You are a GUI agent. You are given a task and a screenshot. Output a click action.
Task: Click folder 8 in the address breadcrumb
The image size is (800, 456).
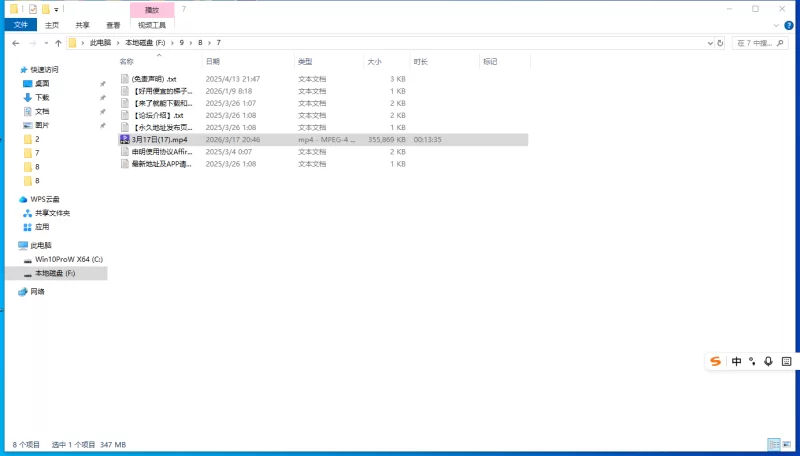(x=200, y=43)
